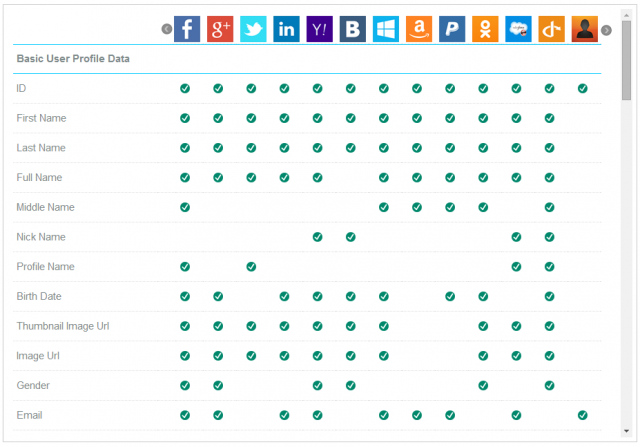Click Facebook checkmark in Middle Name row
The width and height of the screenshot is (640, 447).
(x=185, y=207)
